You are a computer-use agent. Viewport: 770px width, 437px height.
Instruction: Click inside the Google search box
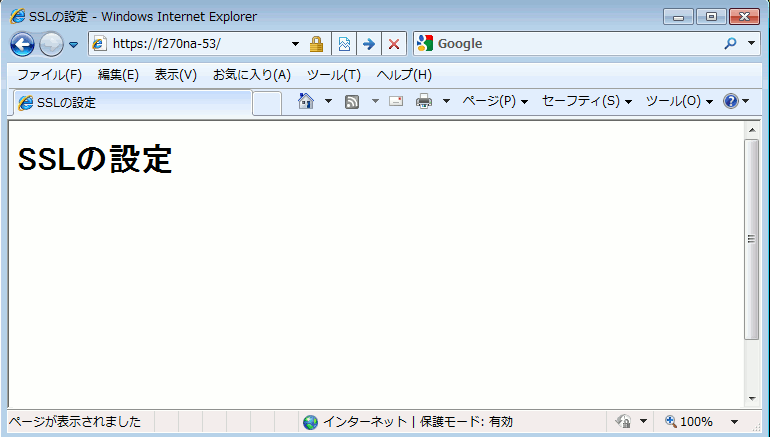pos(575,44)
